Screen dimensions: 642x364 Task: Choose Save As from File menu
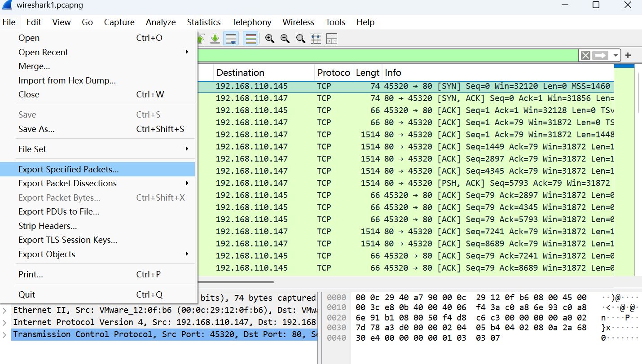click(x=36, y=129)
